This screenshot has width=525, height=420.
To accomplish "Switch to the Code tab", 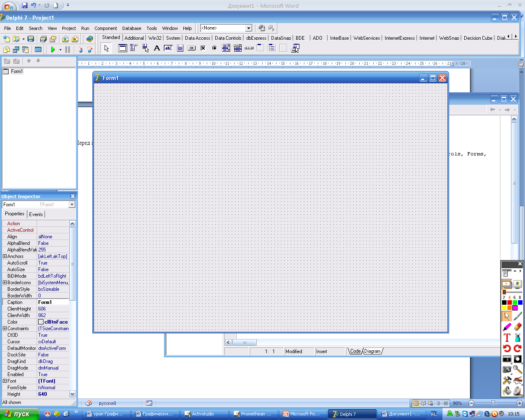I will [x=355, y=351].
